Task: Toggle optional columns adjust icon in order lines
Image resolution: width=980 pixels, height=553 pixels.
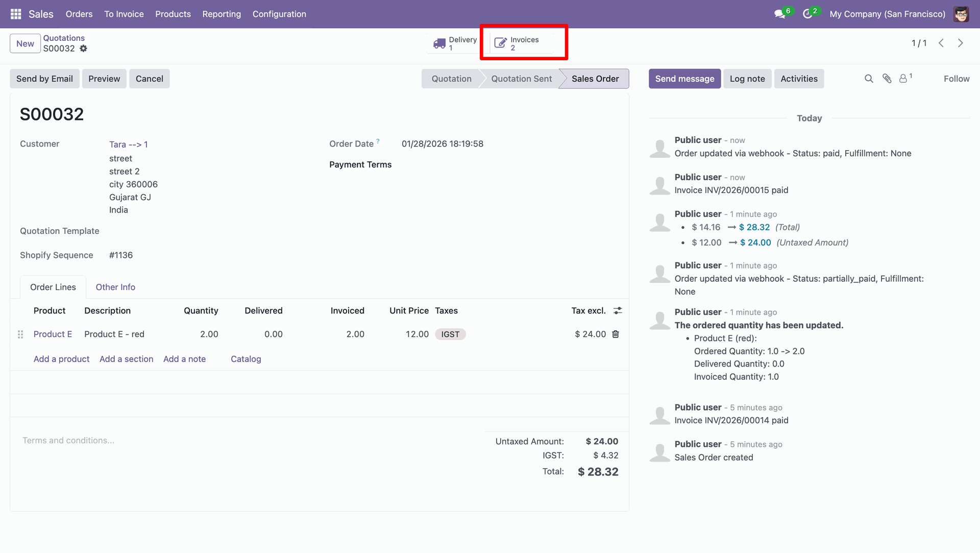Action: coord(618,310)
